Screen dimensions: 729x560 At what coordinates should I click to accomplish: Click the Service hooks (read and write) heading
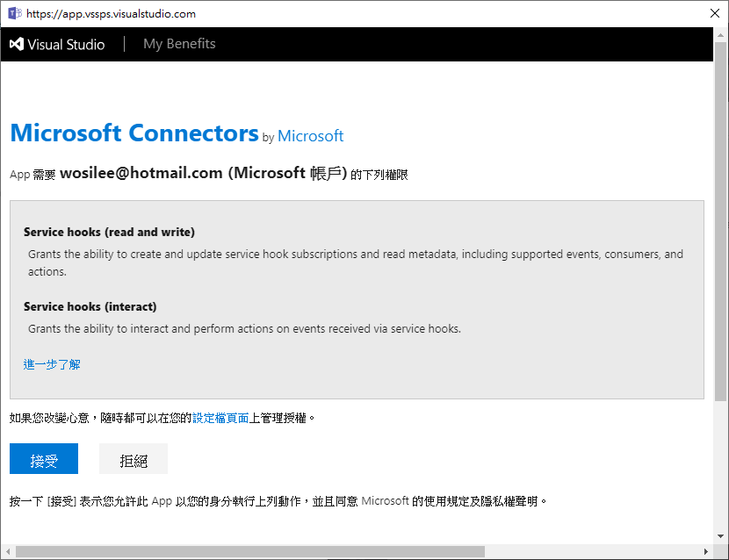[109, 232]
